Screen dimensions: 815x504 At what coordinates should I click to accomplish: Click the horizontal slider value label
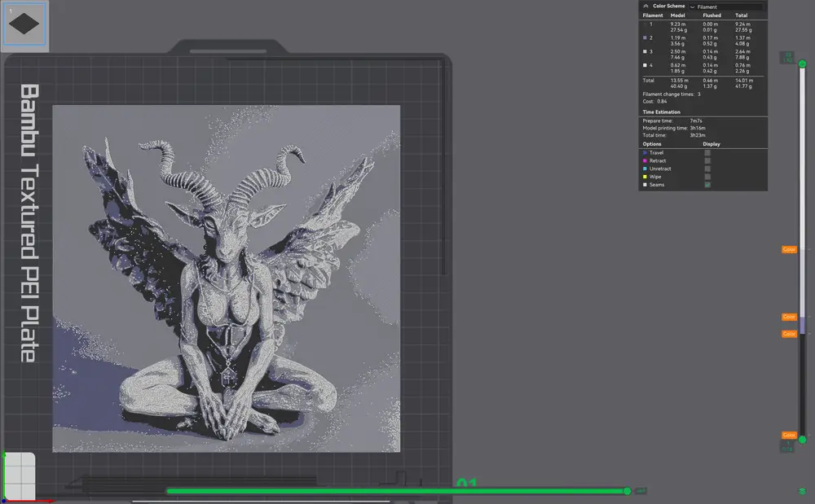point(641,491)
